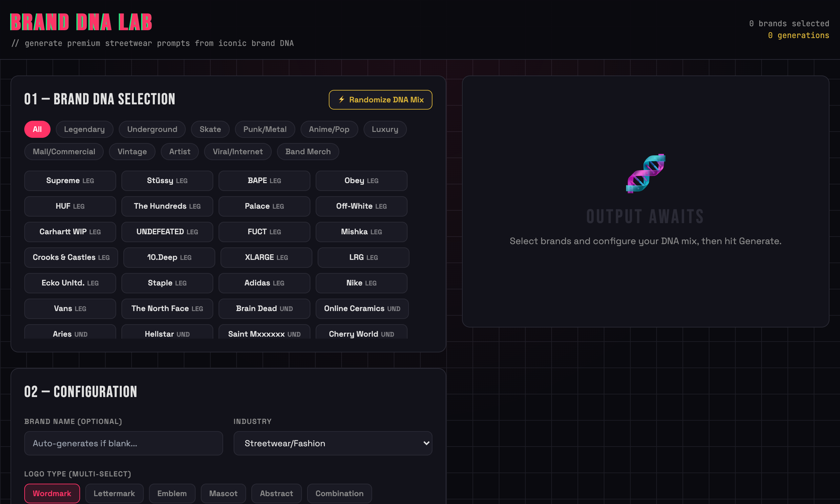Select Saint Mxxxxxx brand
Screen dimensions: 840x504
[x=264, y=332]
